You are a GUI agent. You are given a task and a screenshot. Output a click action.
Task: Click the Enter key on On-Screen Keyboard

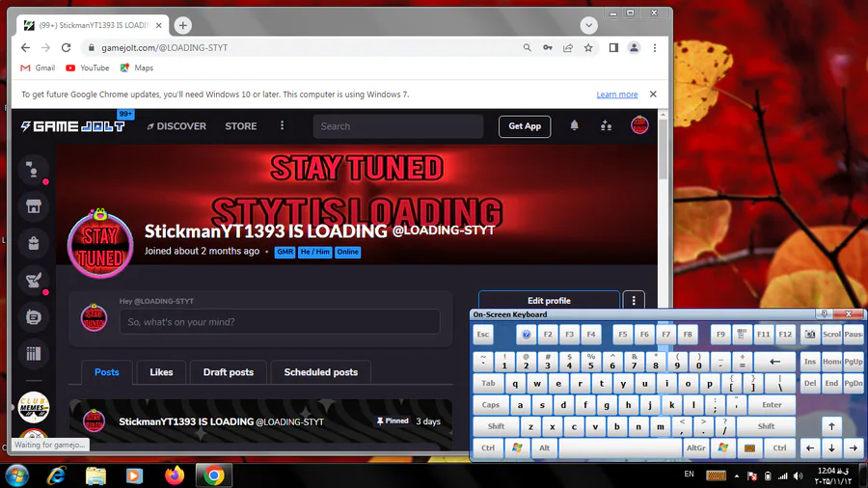coord(772,405)
